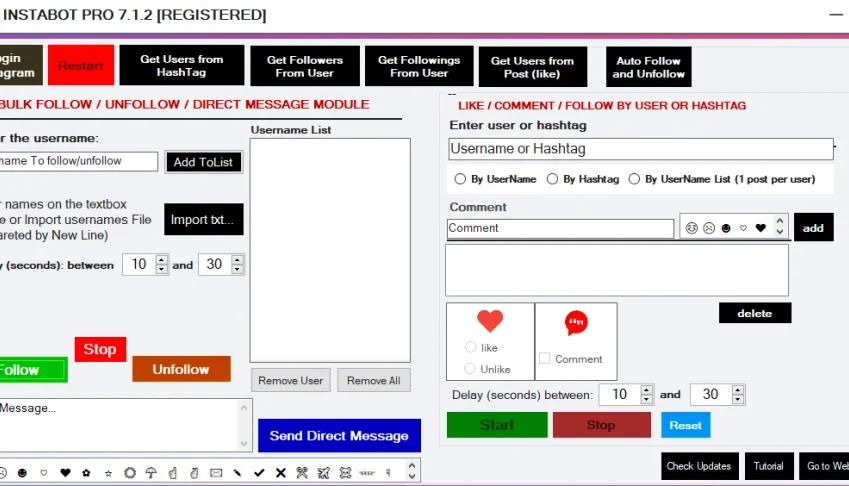Insert the umbrella emoji
This screenshot has height=486, width=849.
click(151, 473)
